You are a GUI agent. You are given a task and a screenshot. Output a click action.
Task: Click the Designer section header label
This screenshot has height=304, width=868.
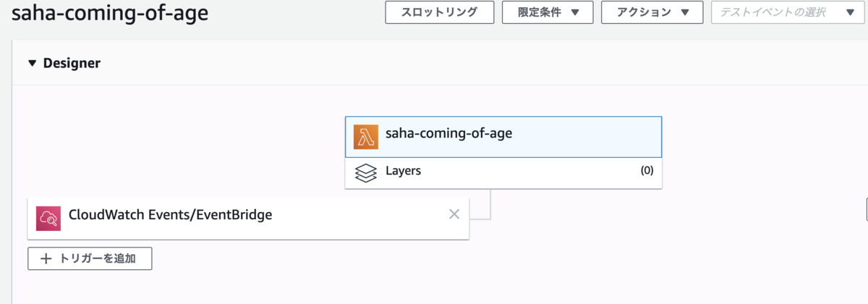click(x=72, y=63)
